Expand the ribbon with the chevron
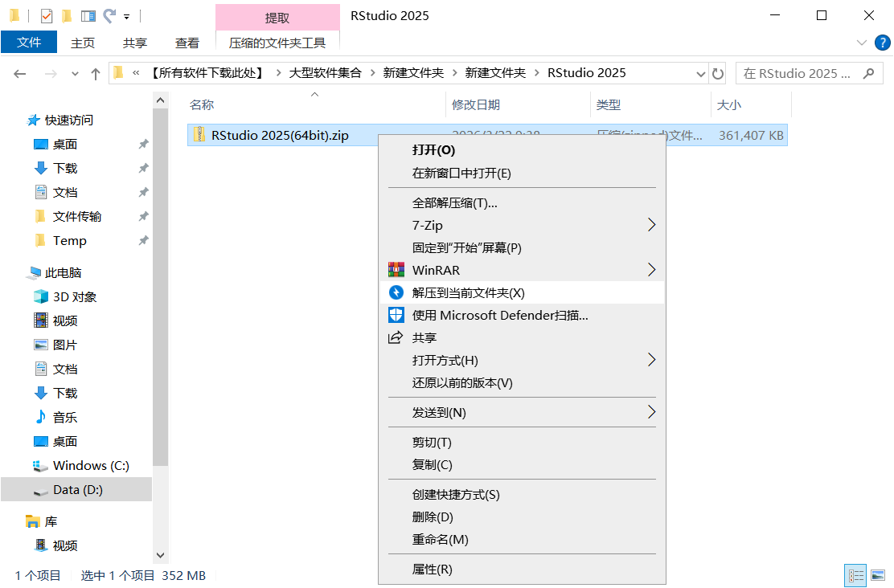 click(862, 43)
